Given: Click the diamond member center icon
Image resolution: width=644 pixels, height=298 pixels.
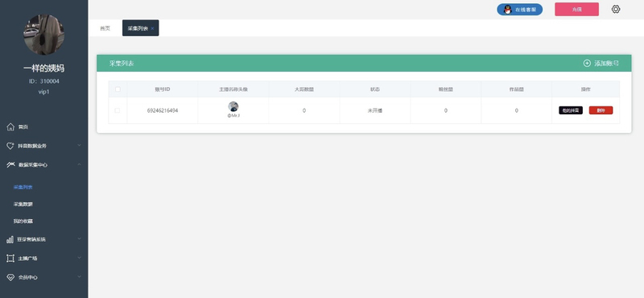Looking at the screenshot, I should (x=10, y=277).
